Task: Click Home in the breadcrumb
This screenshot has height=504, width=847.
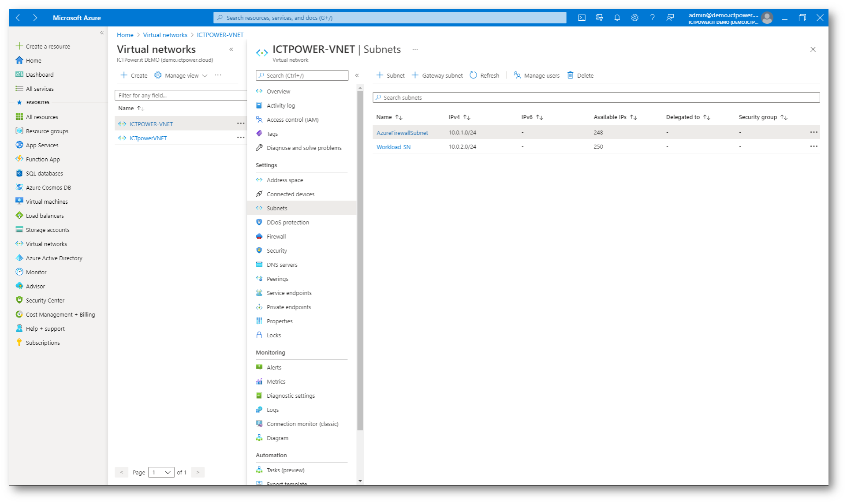Action: tap(125, 35)
